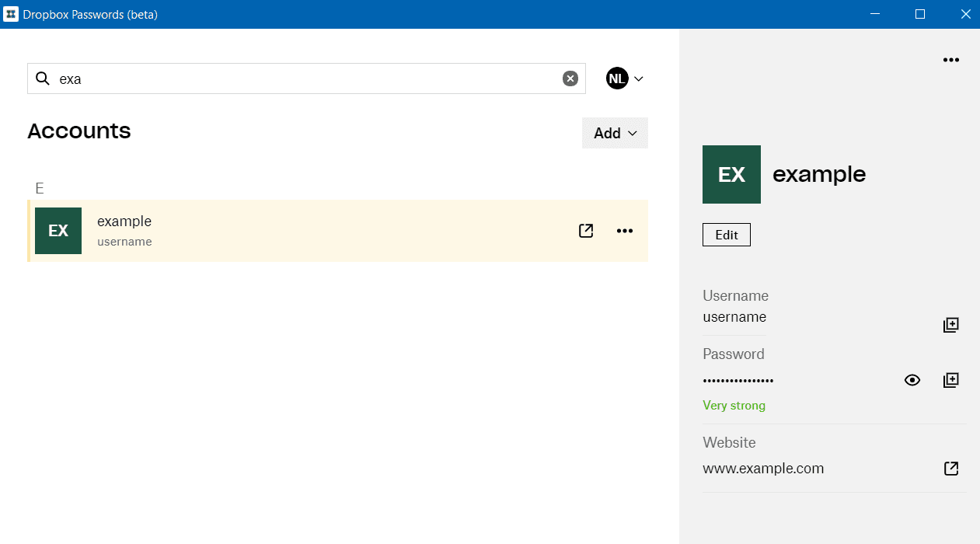Click the masked password dots
980x544 pixels.
738,381
